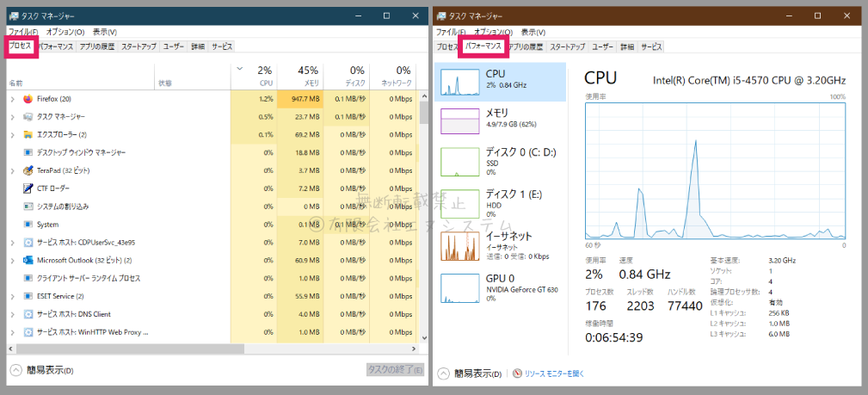
Task: Expand サービス ホスト: CDPUserSvc_43e95 row
Action: pos(13,242)
